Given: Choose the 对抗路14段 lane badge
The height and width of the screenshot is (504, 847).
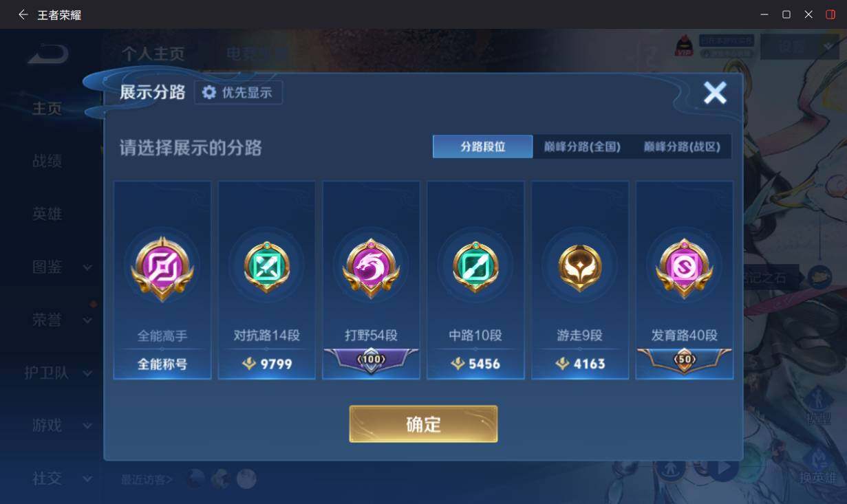Looking at the screenshot, I should (x=267, y=267).
